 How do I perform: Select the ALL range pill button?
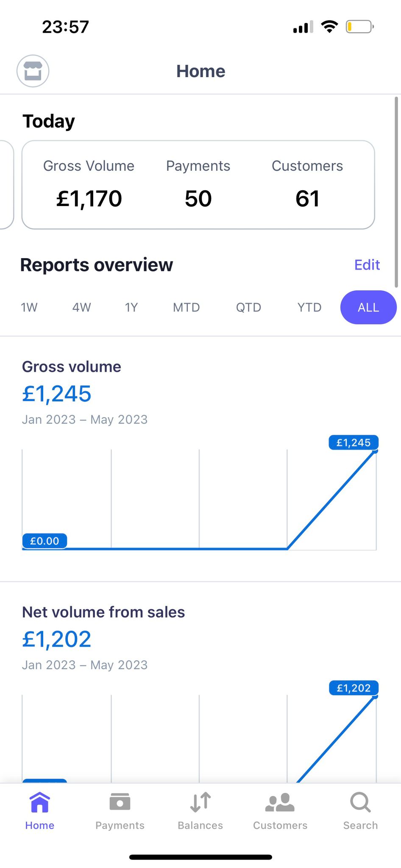368,307
